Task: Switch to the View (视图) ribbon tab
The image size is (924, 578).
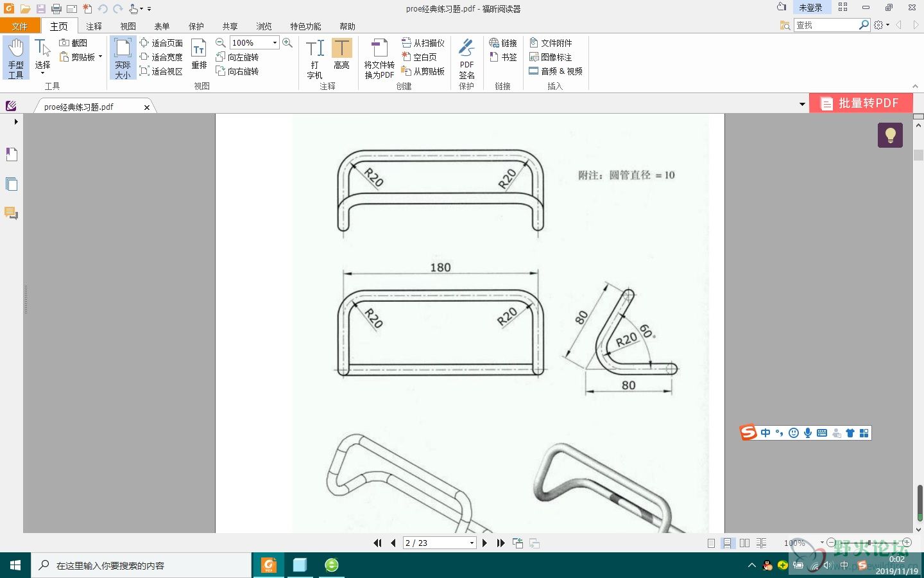Action: coord(128,26)
